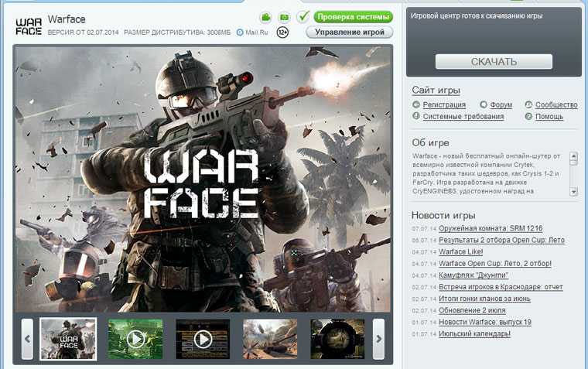Click the Mail.Ru publisher link

click(257, 32)
